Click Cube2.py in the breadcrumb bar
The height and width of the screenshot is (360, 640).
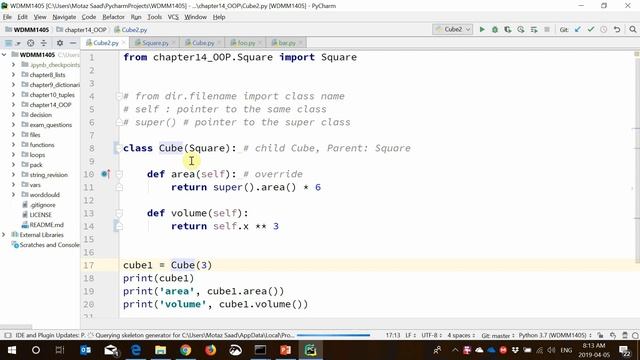point(131,30)
